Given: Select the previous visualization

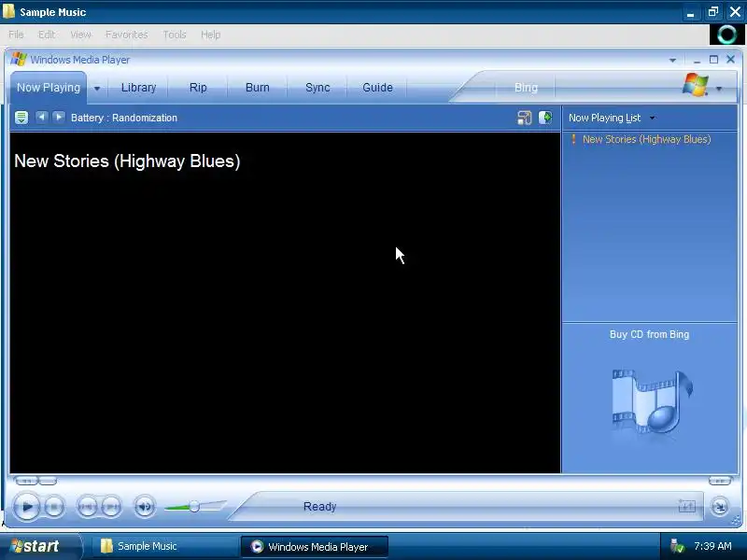Looking at the screenshot, I should tap(42, 118).
